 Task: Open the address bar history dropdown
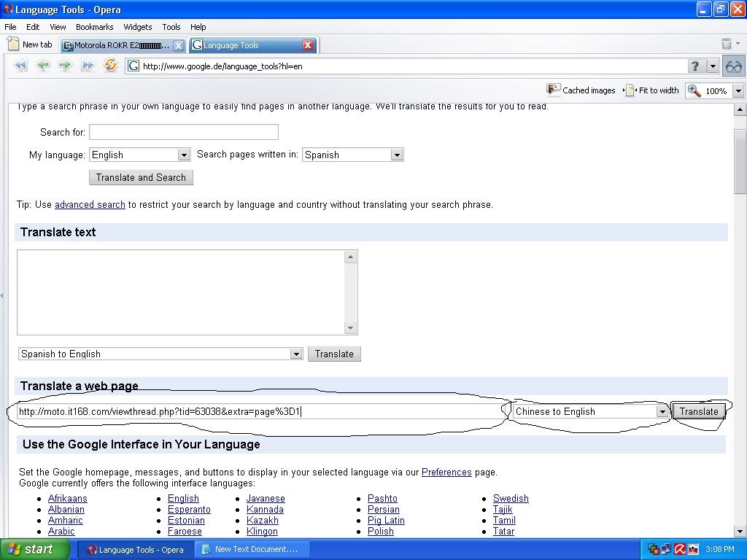click(713, 66)
